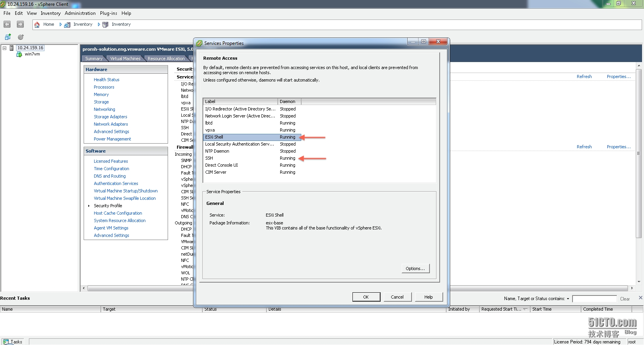The height and width of the screenshot is (345, 644).
Task: Click Requested Start Time column sort arrow
Action: point(526,309)
